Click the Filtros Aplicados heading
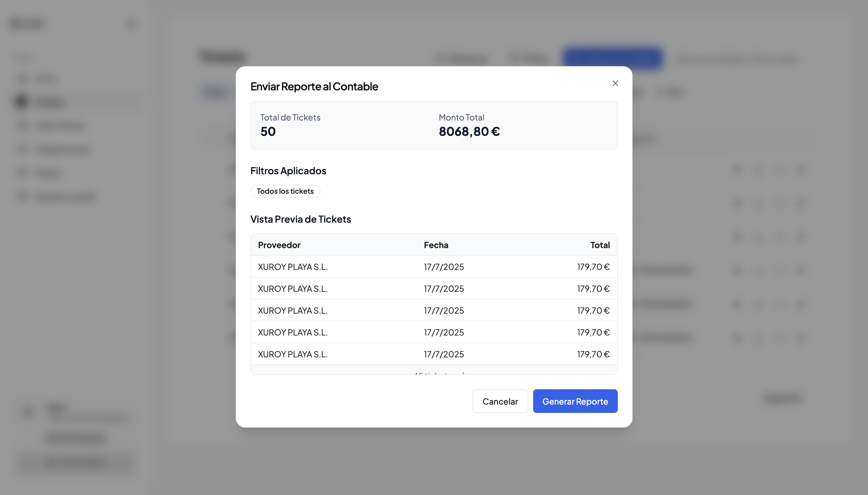Image resolution: width=868 pixels, height=495 pixels. click(x=288, y=171)
